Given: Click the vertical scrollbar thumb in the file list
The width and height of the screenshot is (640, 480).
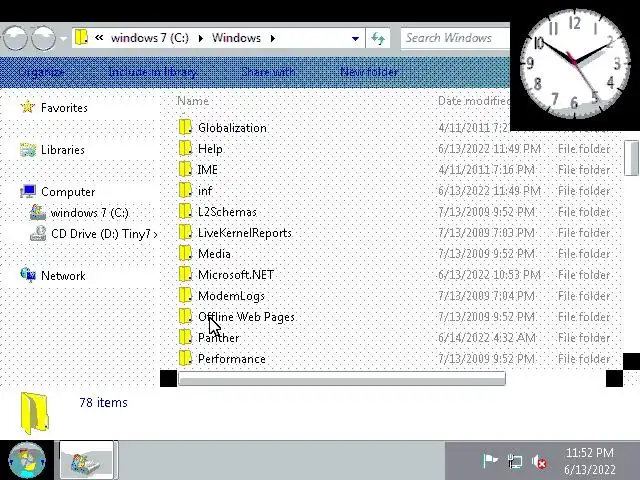Looking at the screenshot, I should [x=631, y=158].
